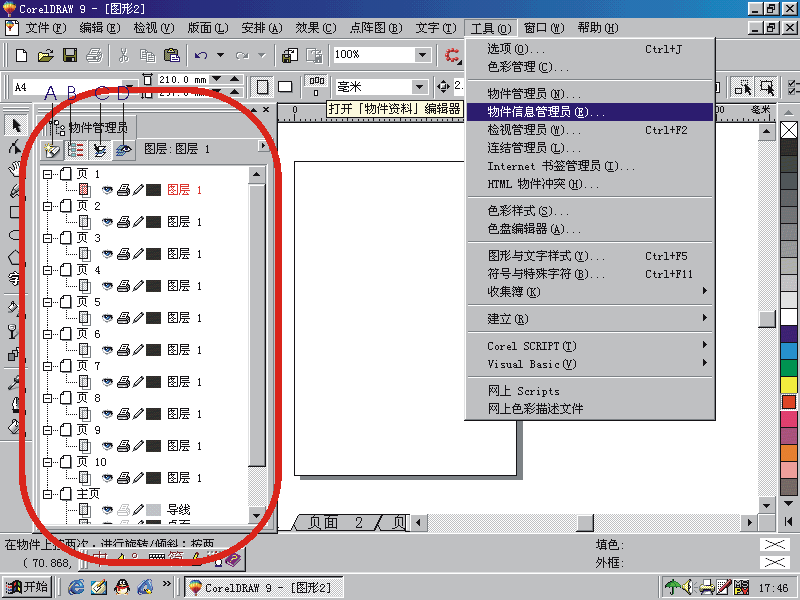800x600 pixels.
Task: Open the undo history dropdown arrow
Action: tap(220, 55)
